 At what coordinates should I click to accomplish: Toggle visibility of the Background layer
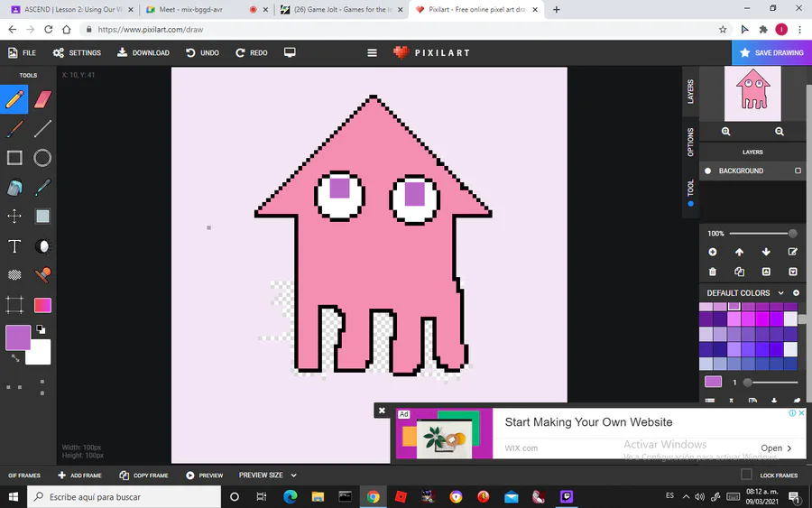(708, 171)
